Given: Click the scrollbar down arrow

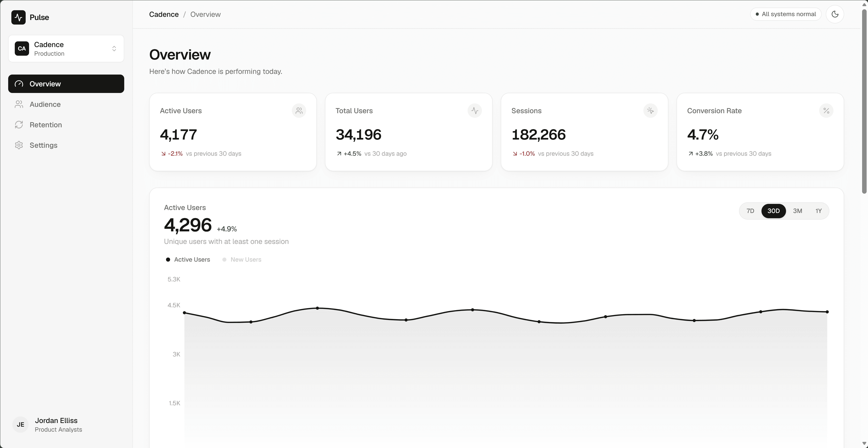Looking at the screenshot, I should click(x=864, y=443).
